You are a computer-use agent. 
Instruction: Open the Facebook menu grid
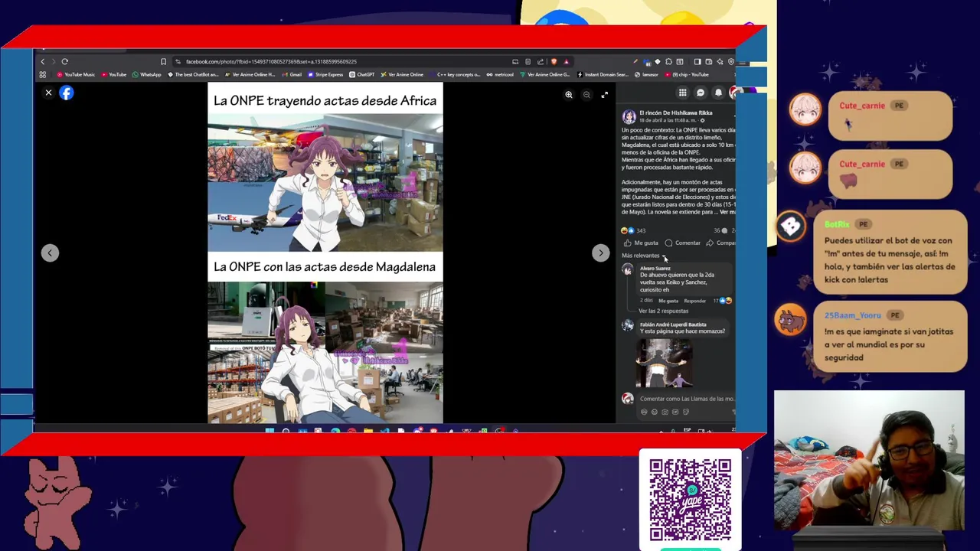coord(682,93)
